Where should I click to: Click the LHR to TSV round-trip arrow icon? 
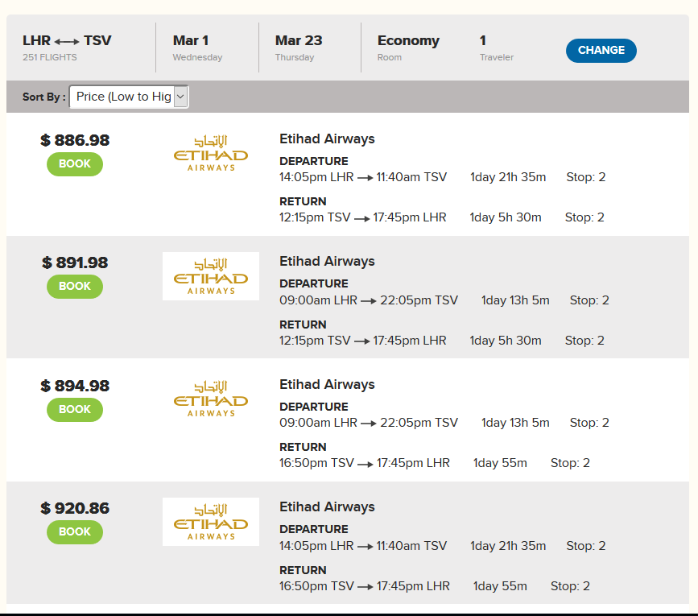[x=67, y=41]
